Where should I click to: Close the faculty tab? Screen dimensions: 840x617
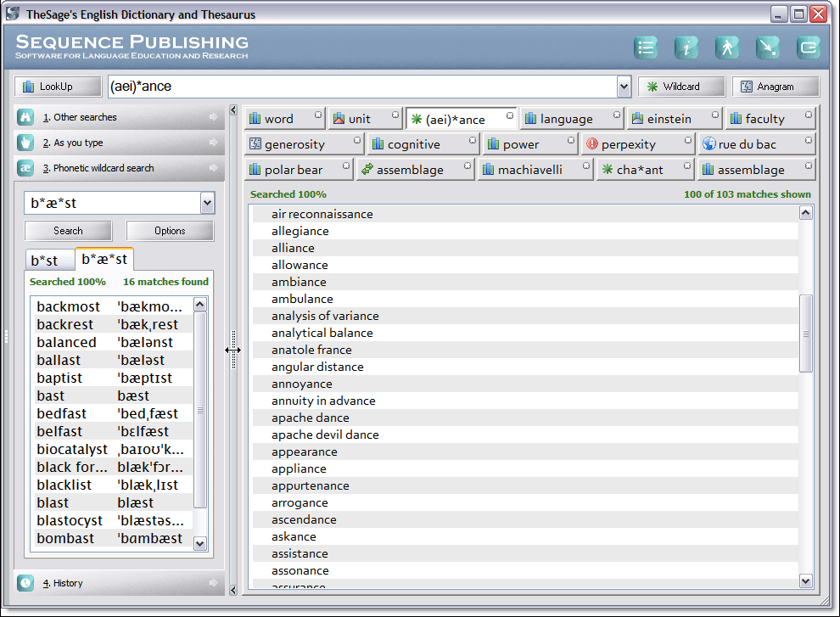(809, 115)
